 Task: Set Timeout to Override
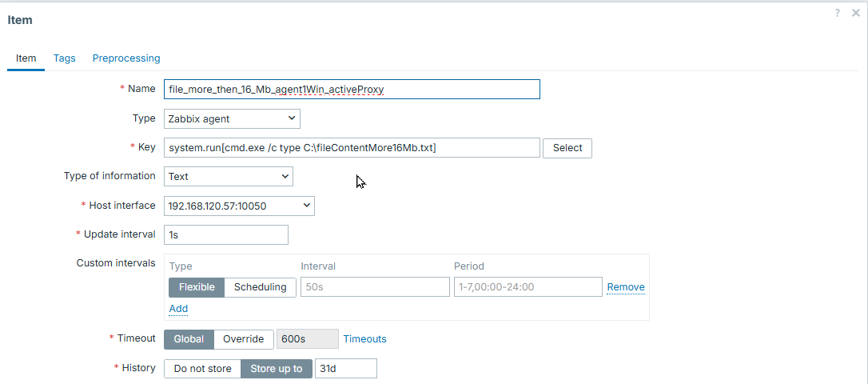243,339
